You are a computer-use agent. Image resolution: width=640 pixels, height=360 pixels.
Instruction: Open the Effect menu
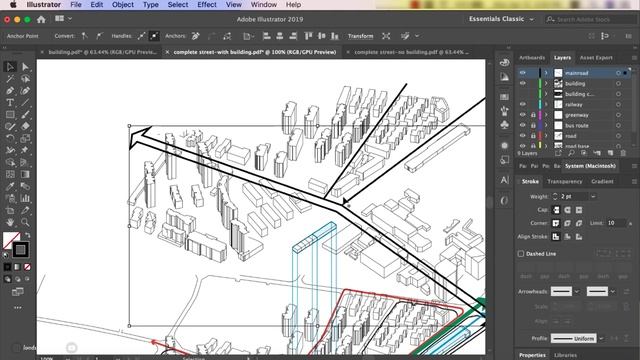207,4
